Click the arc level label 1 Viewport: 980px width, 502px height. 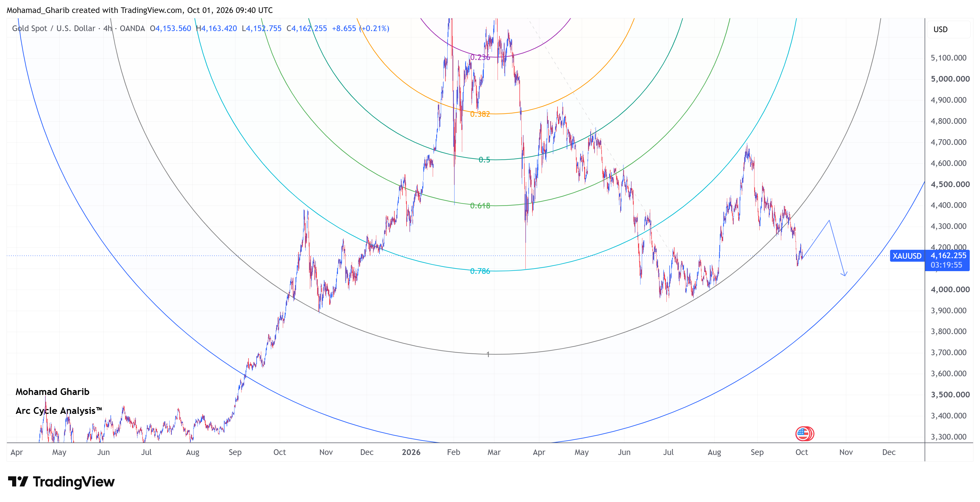click(x=488, y=354)
